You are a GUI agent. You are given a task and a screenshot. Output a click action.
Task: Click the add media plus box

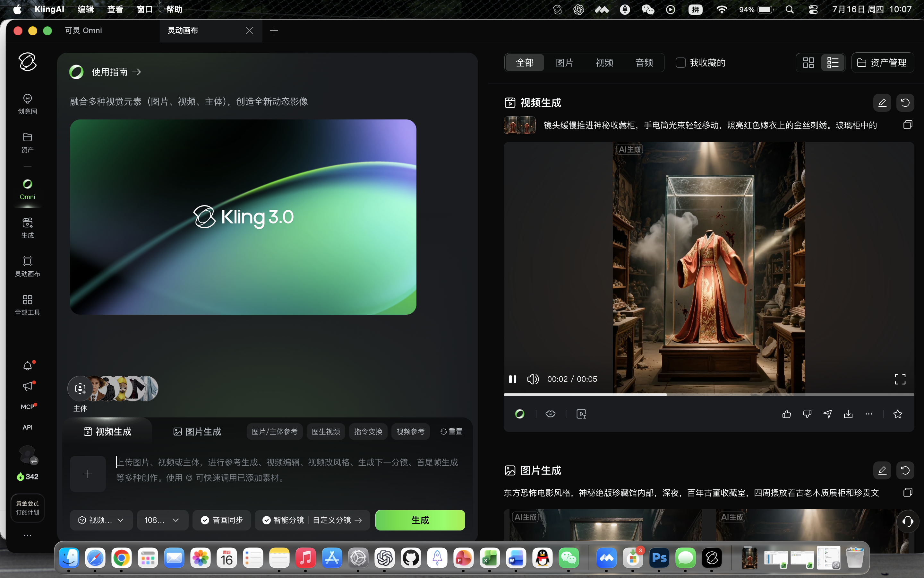[88, 474]
